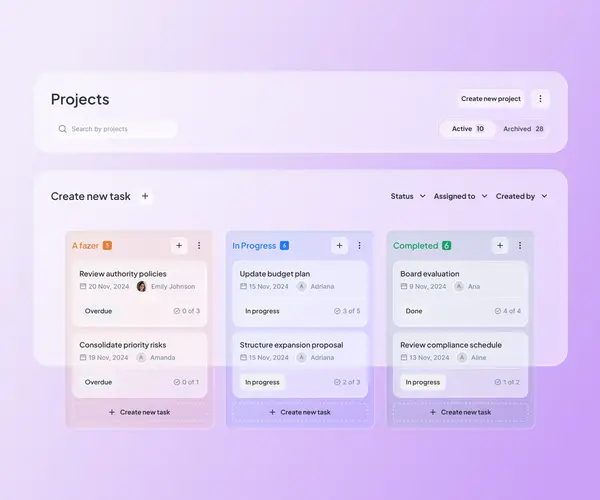
Task: Click the Create new task heading text
Action: coord(91,196)
